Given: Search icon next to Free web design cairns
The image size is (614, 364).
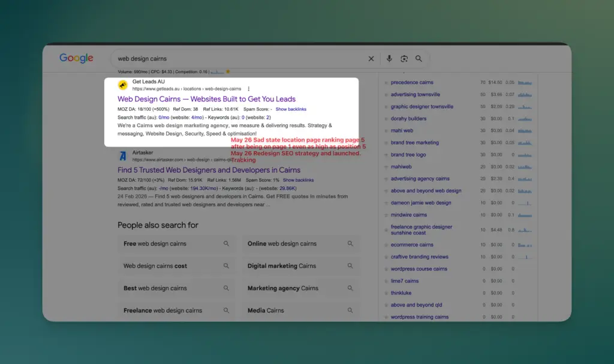Looking at the screenshot, I should point(226,243).
